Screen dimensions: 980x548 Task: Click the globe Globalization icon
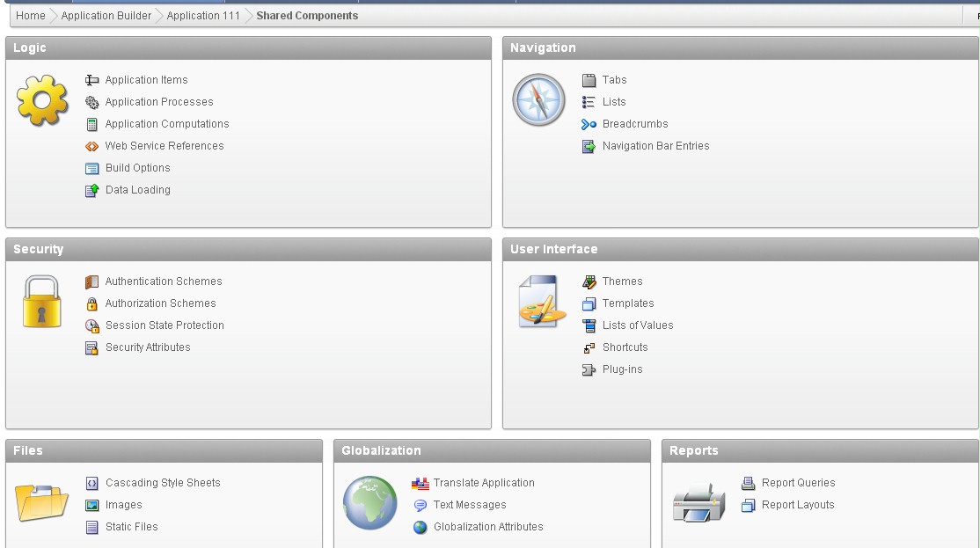coord(369,502)
